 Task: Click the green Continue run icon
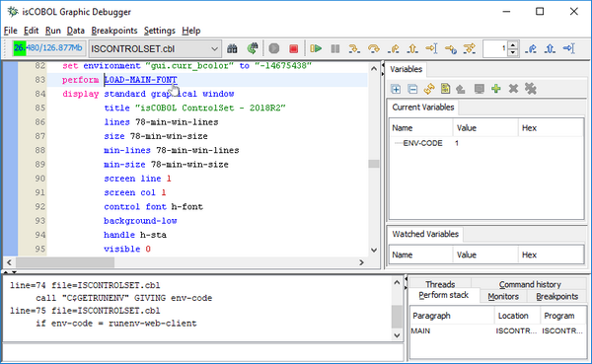[x=316, y=48]
